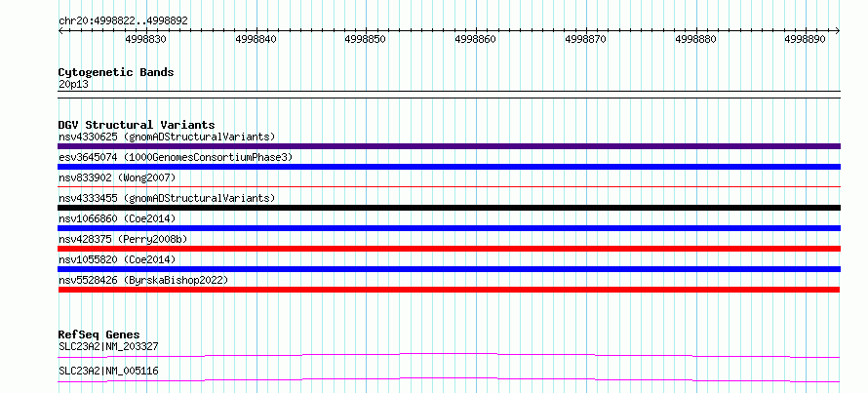
Task: Click the red nsv5528426 variant bar
Action: pos(449,290)
